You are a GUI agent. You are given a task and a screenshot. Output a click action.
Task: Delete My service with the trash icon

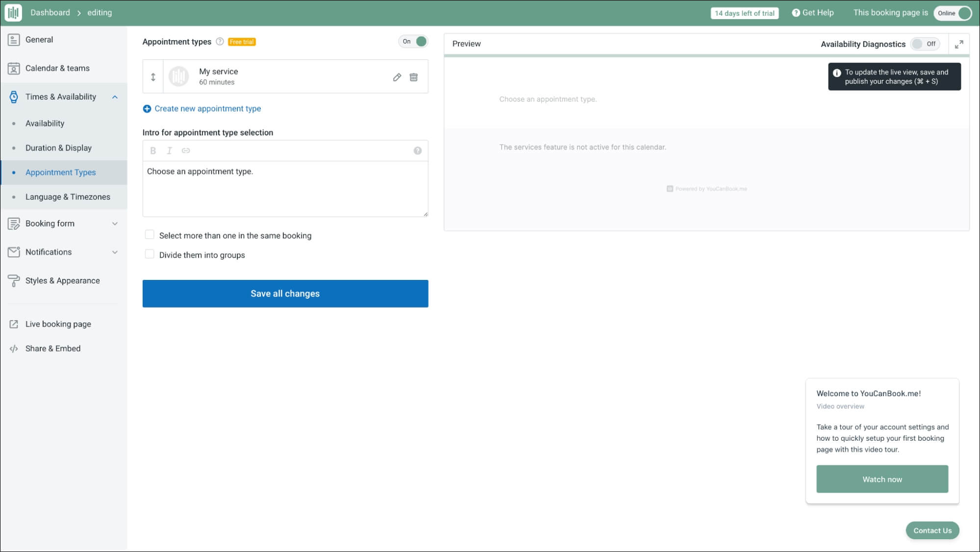(414, 77)
